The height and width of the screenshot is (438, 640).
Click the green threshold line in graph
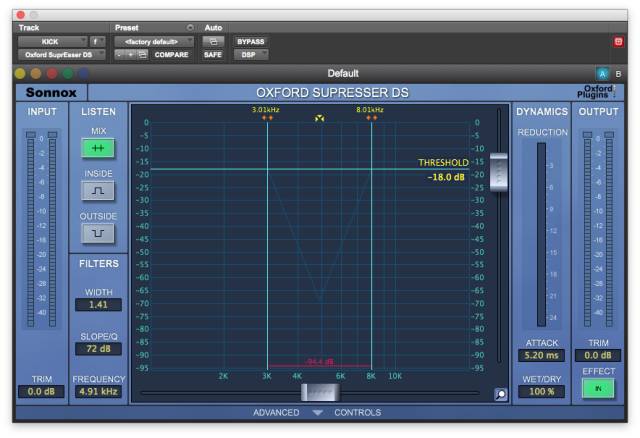point(309,169)
